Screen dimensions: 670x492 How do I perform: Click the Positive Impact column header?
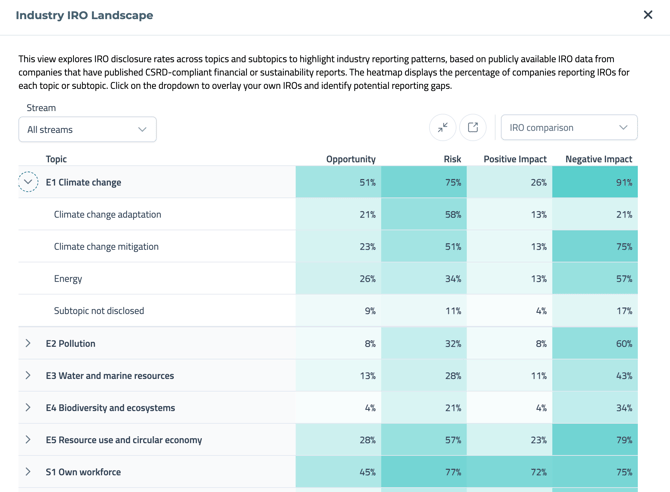coord(514,159)
